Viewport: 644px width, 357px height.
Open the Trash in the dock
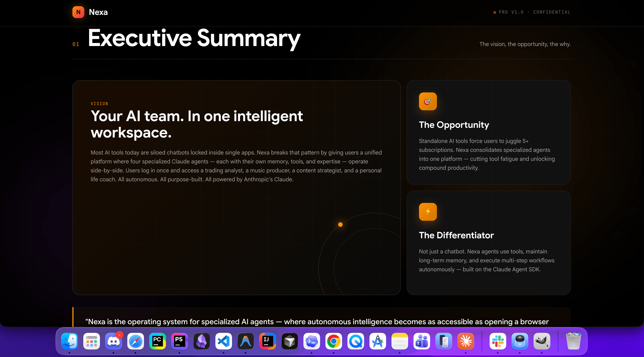pyautogui.click(x=573, y=341)
